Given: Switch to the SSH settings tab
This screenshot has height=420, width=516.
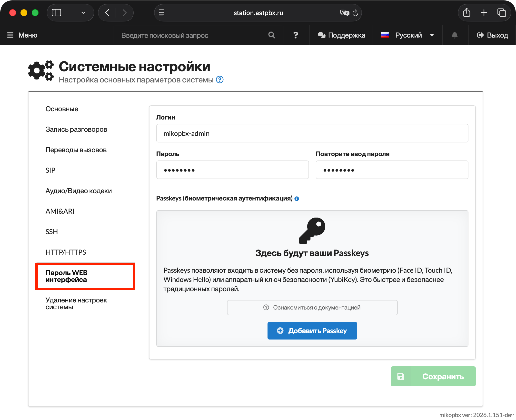Looking at the screenshot, I should [52, 232].
